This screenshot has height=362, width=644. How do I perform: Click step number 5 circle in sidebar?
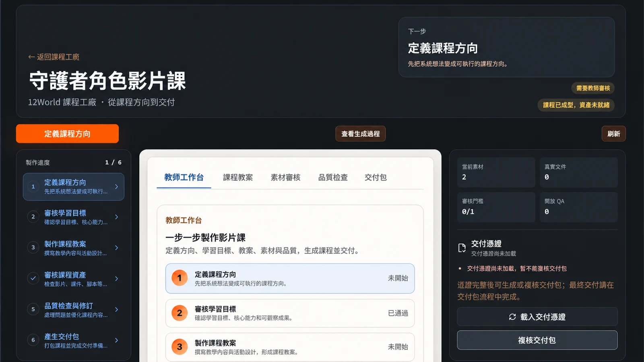[33, 309]
